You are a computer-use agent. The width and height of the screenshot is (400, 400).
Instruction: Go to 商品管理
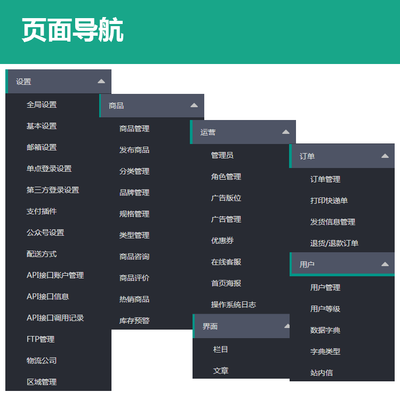pos(134,129)
